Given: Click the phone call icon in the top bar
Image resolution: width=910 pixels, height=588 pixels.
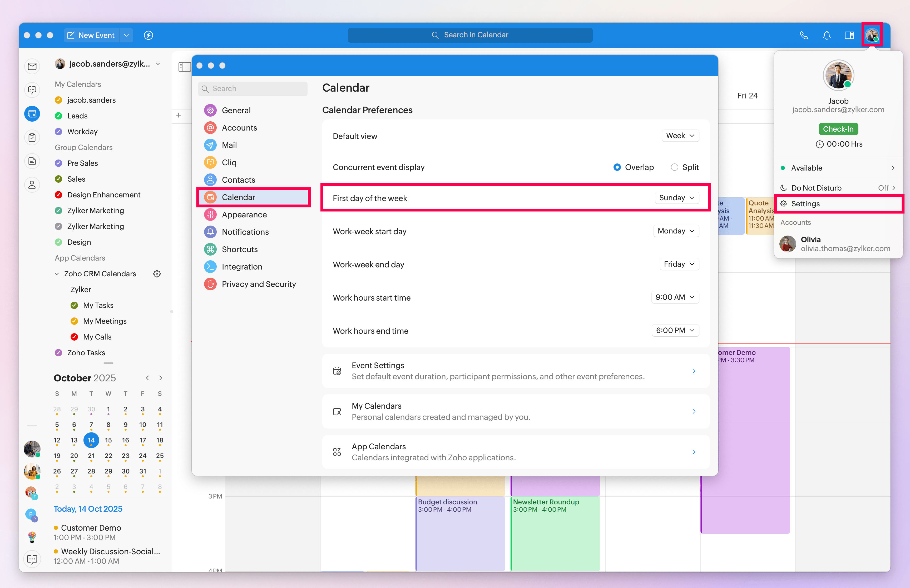Looking at the screenshot, I should 804,35.
